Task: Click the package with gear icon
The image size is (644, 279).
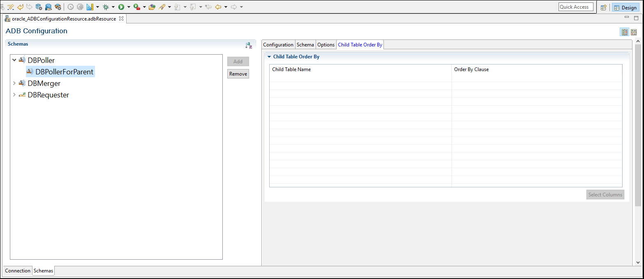Action: tap(58, 7)
